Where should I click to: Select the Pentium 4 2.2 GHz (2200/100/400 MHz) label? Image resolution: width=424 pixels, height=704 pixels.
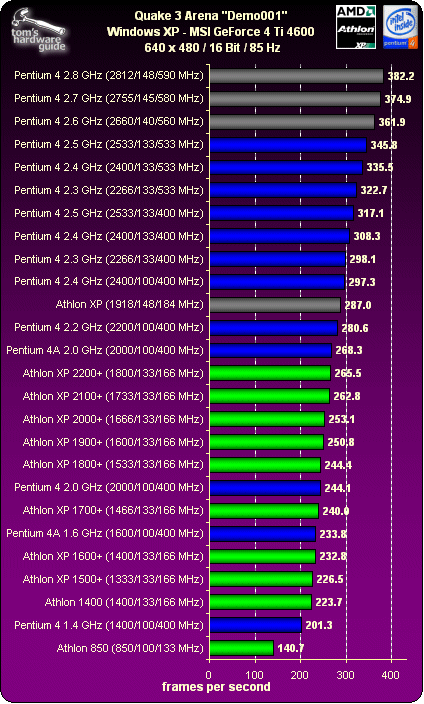click(x=109, y=327)
